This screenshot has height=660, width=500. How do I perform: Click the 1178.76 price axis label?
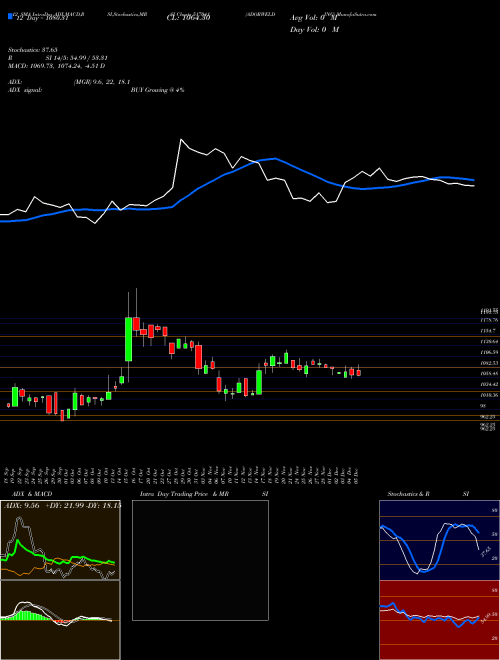[x=489, y=320]
